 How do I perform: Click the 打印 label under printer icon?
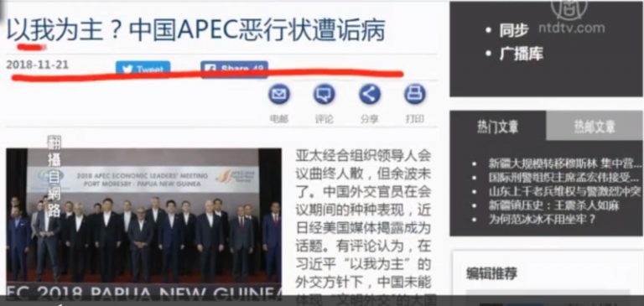tap(415, 119)
